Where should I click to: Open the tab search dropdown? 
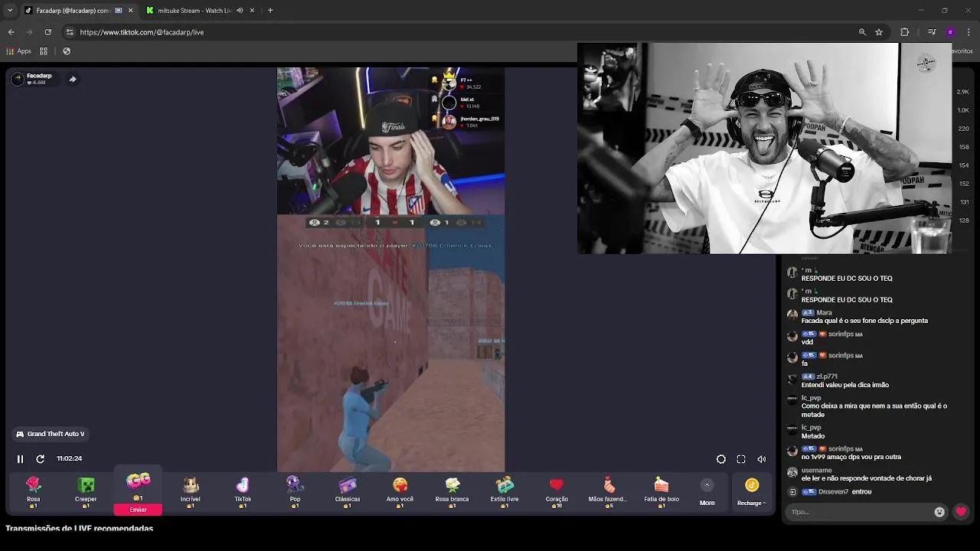[10, 11]
